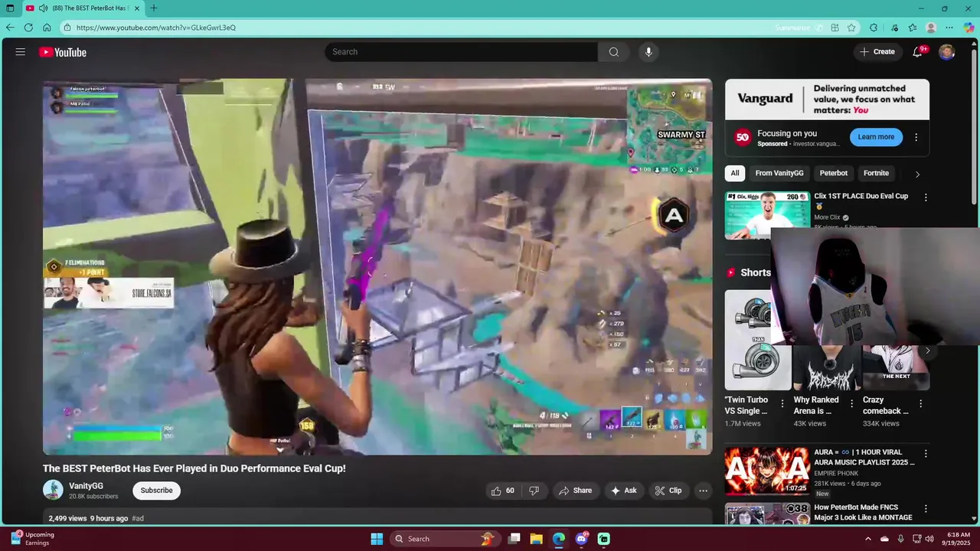Screen dimensions: 980x551
Task: Click the Ask button
Action: [x=623, y=491]
